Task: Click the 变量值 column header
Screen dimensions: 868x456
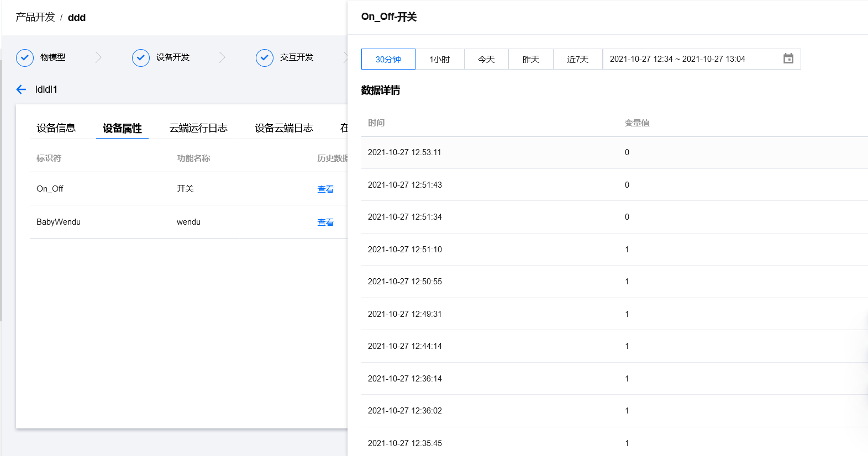Action: point(637,123)
